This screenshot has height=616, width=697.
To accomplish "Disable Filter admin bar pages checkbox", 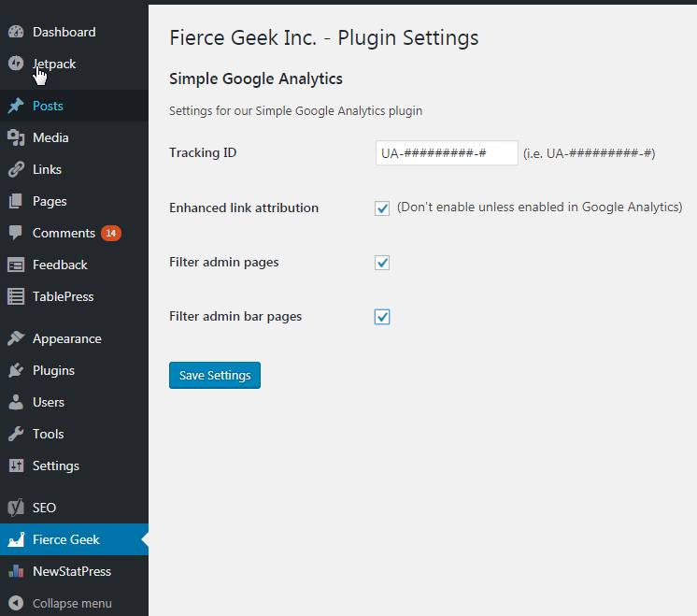I will point(382,317).
